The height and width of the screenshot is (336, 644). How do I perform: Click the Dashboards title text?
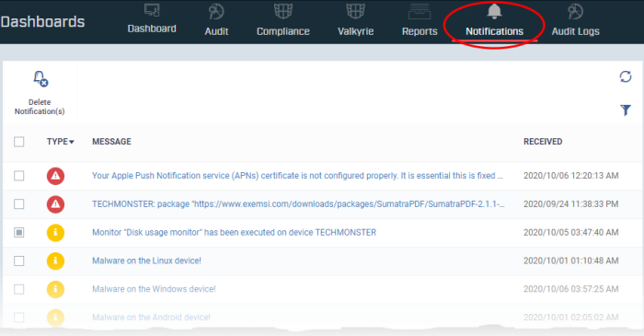(42, 22)
